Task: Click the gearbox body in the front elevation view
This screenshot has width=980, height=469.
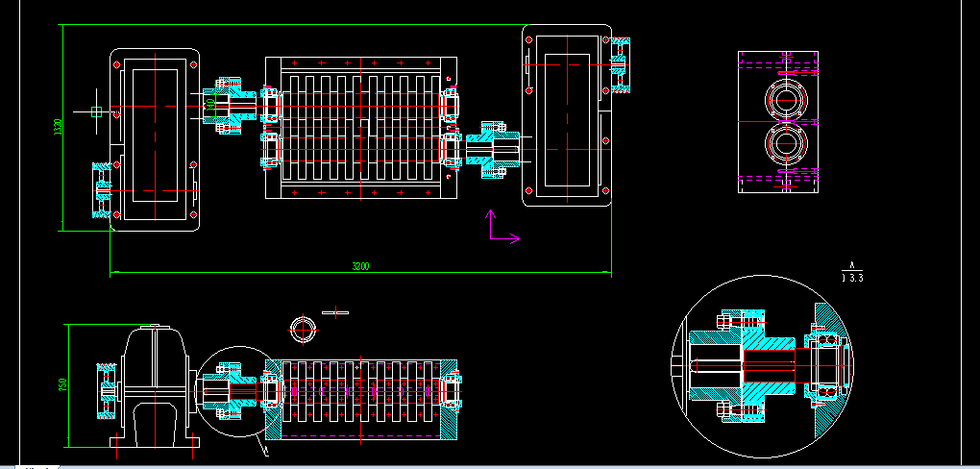Action: [x=154, y=384]
